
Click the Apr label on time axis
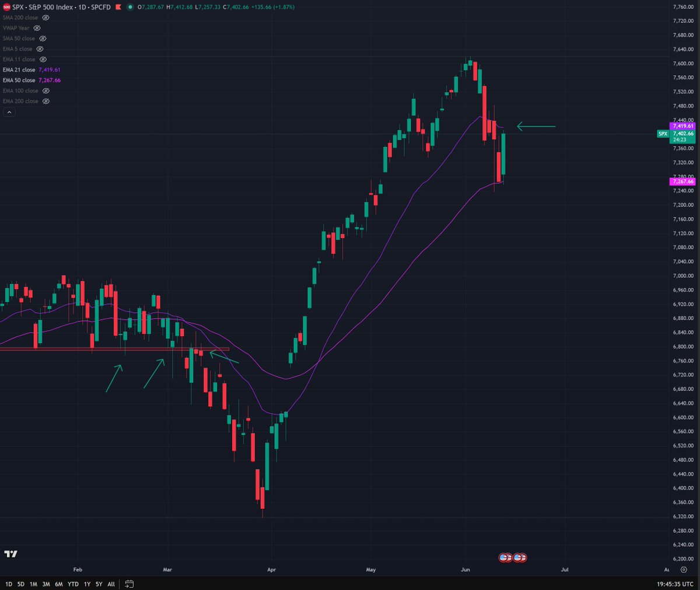coord(271,570)
